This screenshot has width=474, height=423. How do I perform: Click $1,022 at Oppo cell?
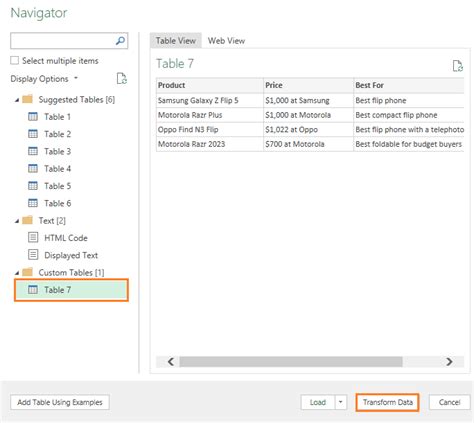click(x=308, y=130)
